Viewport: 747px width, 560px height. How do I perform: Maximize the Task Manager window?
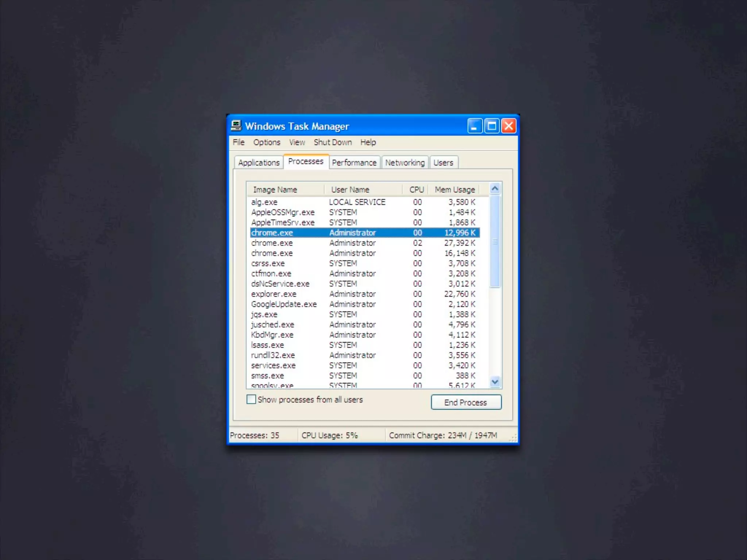(492, 126)
